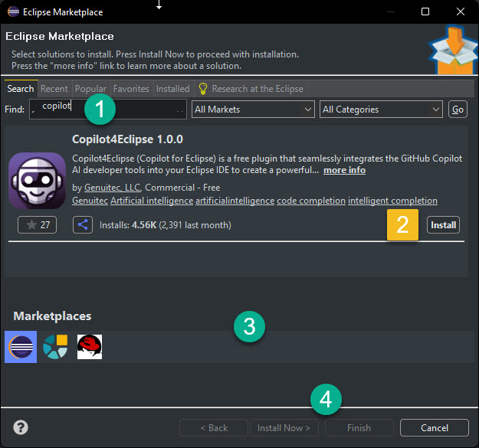Open the All Categories dropdown

point(381,110)
